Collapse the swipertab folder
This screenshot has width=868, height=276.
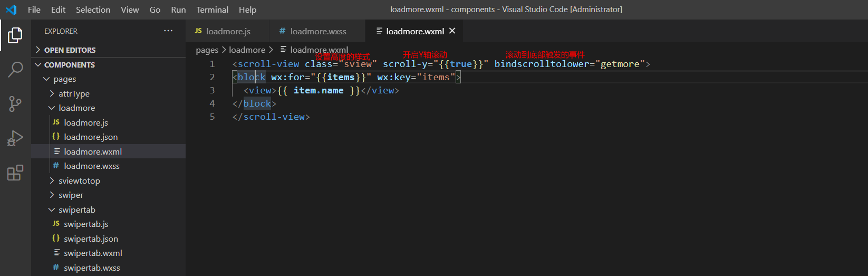click(x=52, y=210)
